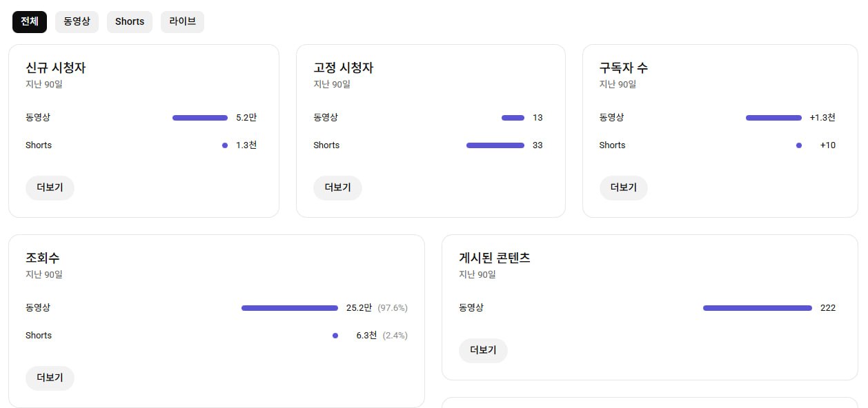Click 더보기 in the 신규 시청자 card
The image size is (868, 408).
[x=50, y=187]
